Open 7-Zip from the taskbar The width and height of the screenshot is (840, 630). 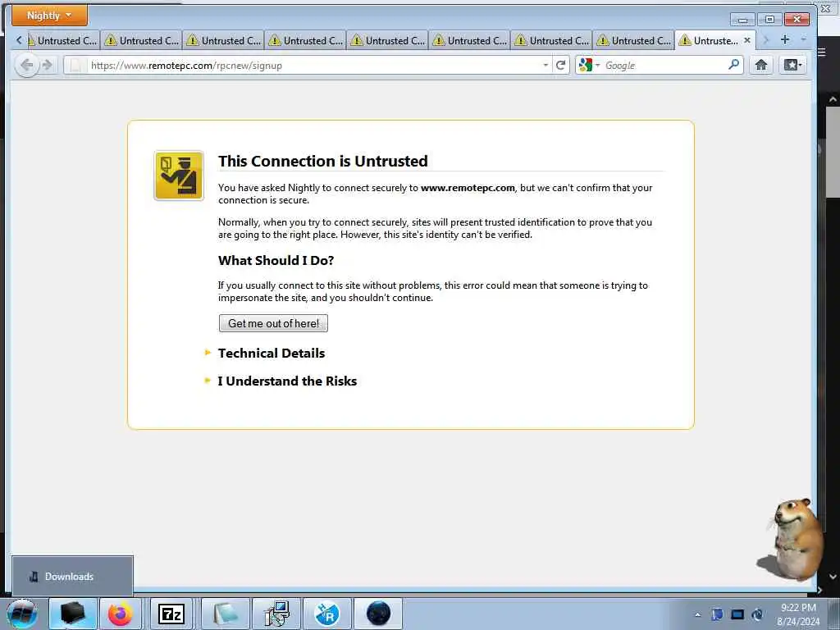click(x=171, y=614)
